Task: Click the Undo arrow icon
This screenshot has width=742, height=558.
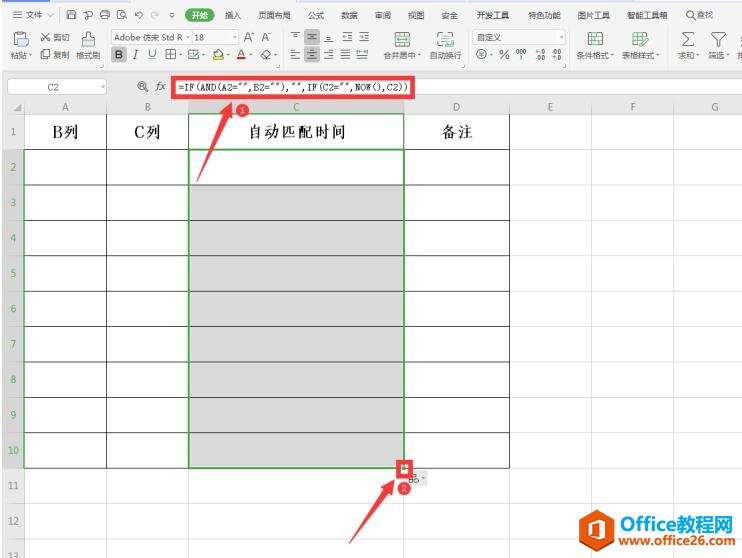Action: click(x=138, y=15)
